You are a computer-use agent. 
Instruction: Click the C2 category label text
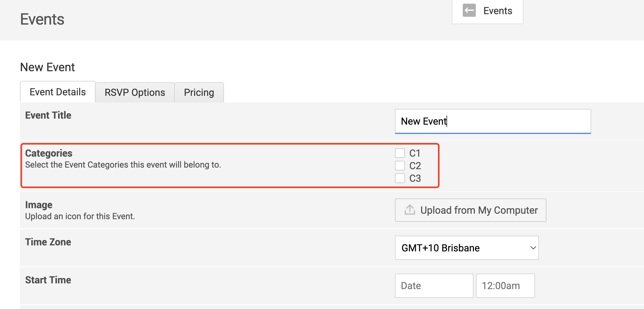click(x=415, y=166)
